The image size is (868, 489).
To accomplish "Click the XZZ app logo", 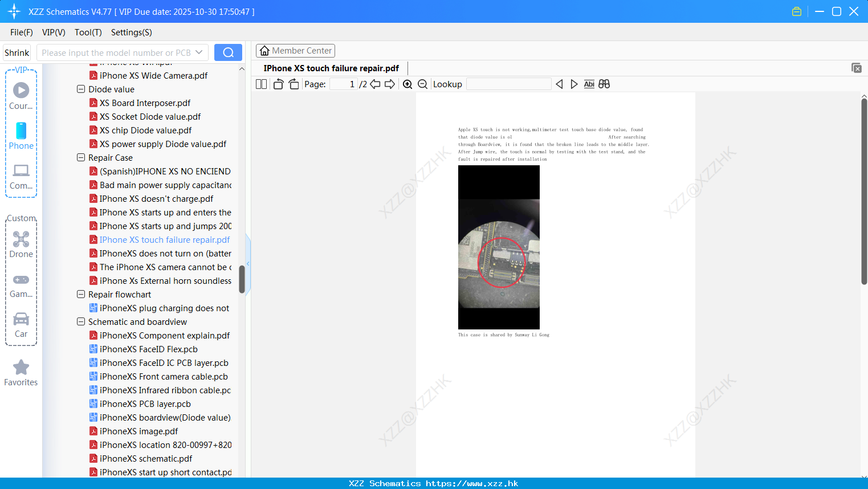I will (x=14, y=11).
